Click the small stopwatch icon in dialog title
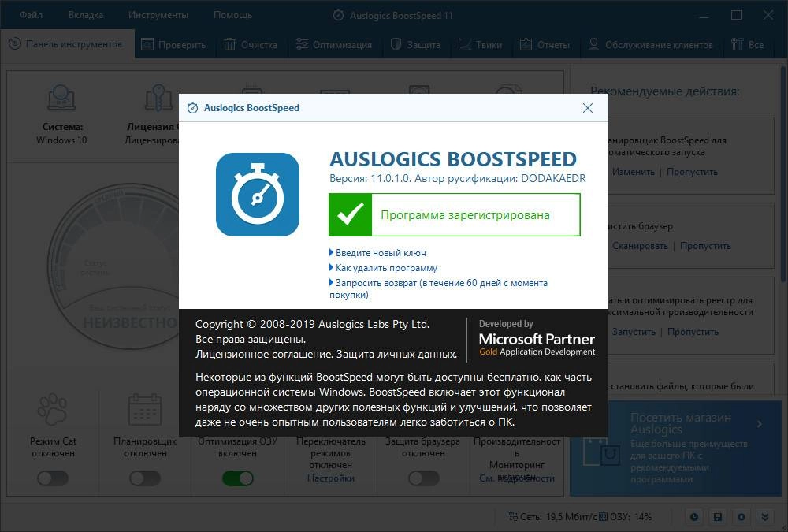The height and width of the screenshot is (532, 788). pyautogui.click(x=192, y=108)
